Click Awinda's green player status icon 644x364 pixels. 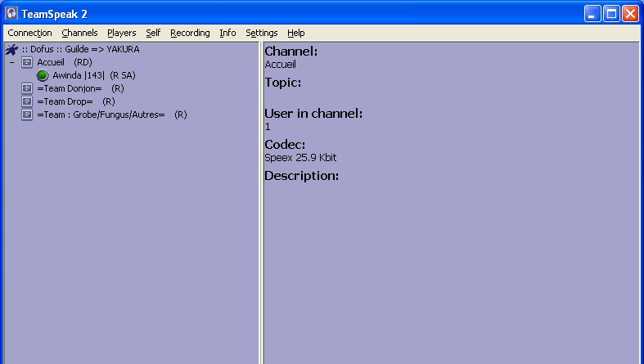click(43, 75)
